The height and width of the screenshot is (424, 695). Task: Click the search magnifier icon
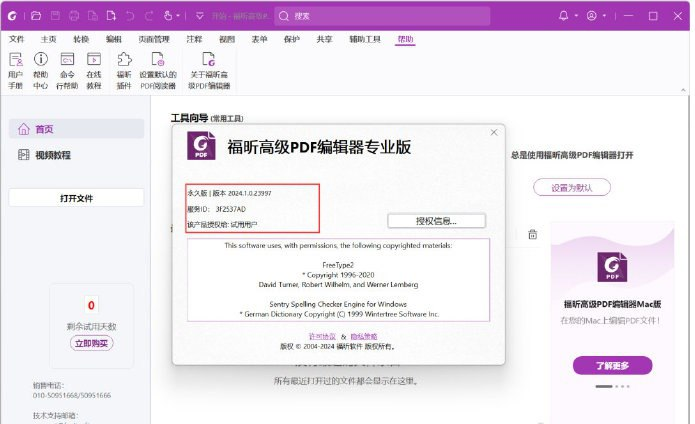click(284, 16)
